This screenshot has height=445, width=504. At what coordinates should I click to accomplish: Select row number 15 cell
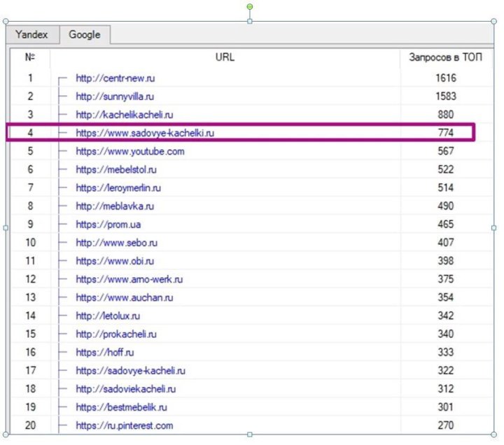pyautogui.click(x=30, y=334)
